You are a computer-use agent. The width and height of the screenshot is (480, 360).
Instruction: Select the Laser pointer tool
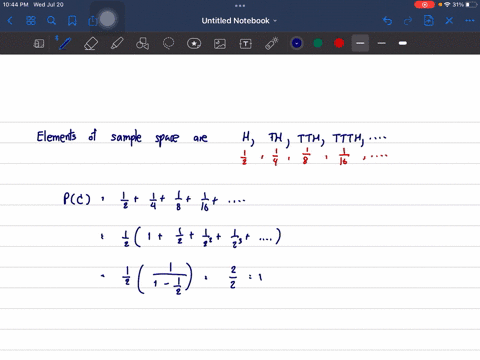(x=271, y=44)
